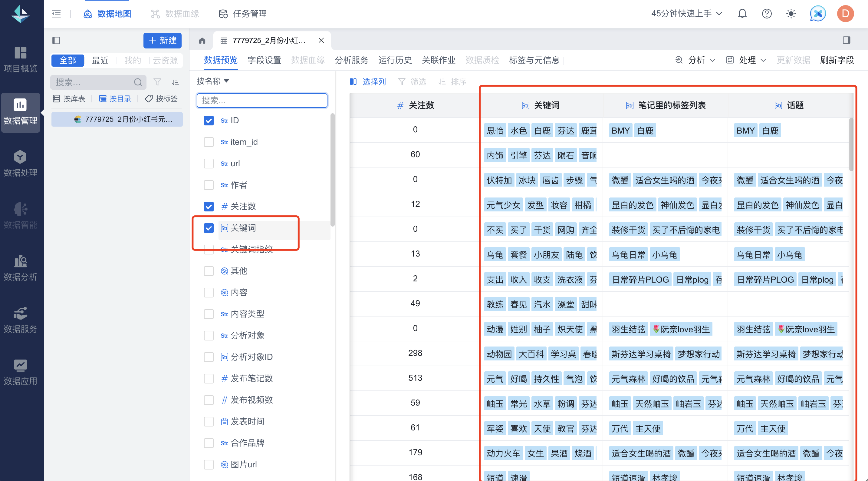
Task: Select the 最近 filter tab
Action: coord(100,60)
